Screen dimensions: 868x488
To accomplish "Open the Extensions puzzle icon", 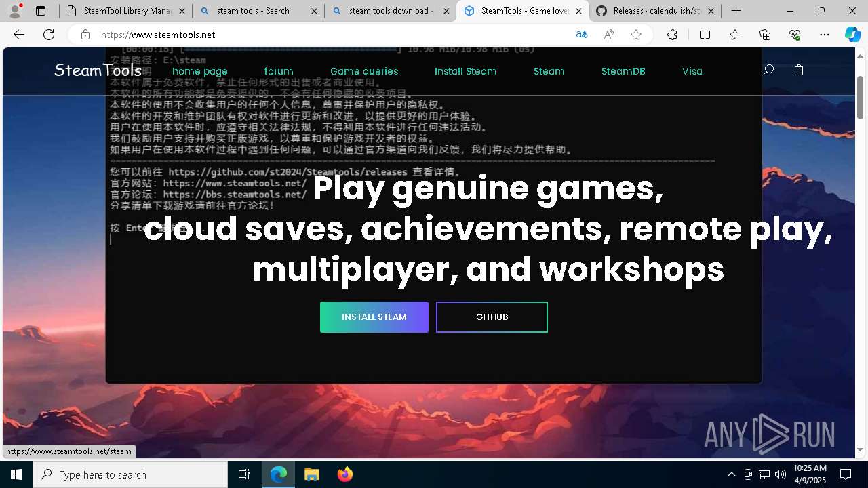I will pyautogui.click(x=672, y=35).
